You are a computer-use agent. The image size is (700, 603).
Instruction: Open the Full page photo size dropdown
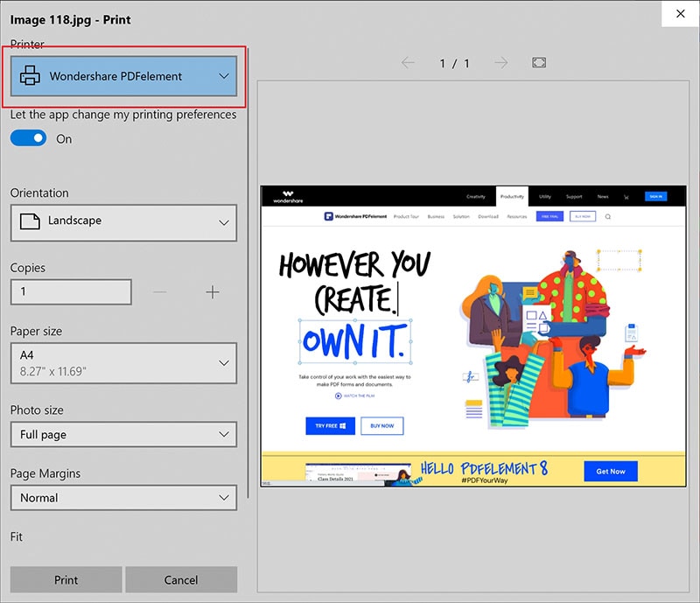coord(123,434)
